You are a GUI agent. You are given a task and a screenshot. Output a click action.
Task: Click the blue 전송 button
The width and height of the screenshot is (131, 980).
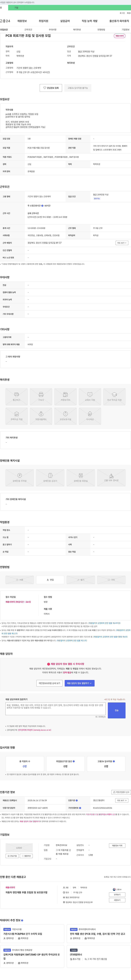pyautogui.click(x=117, y=710)
